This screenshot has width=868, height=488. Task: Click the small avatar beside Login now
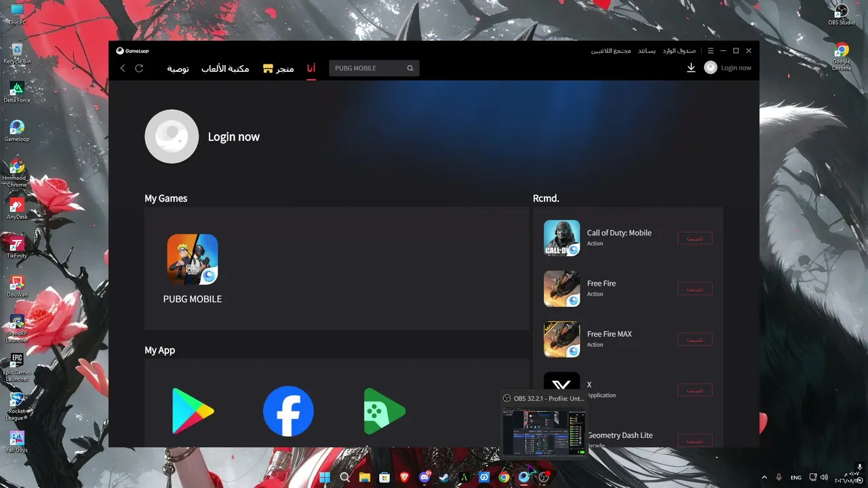[x=711, y=68]
